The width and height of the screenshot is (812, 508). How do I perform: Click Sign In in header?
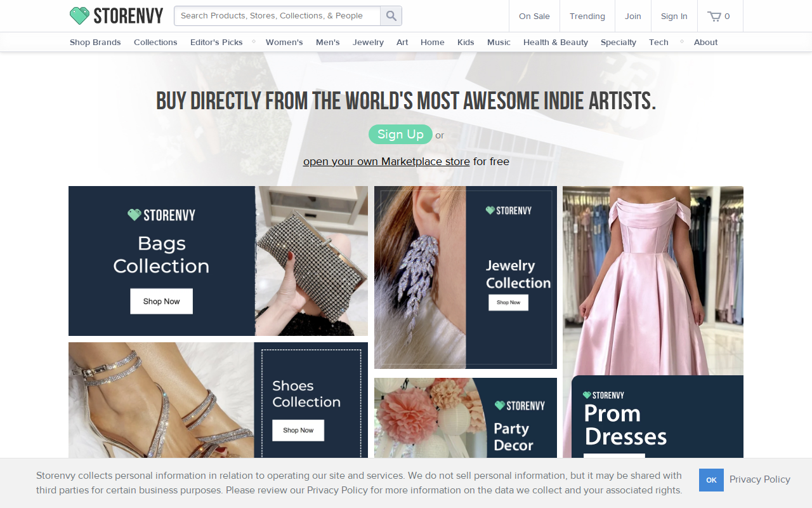(x=674, y=16)
